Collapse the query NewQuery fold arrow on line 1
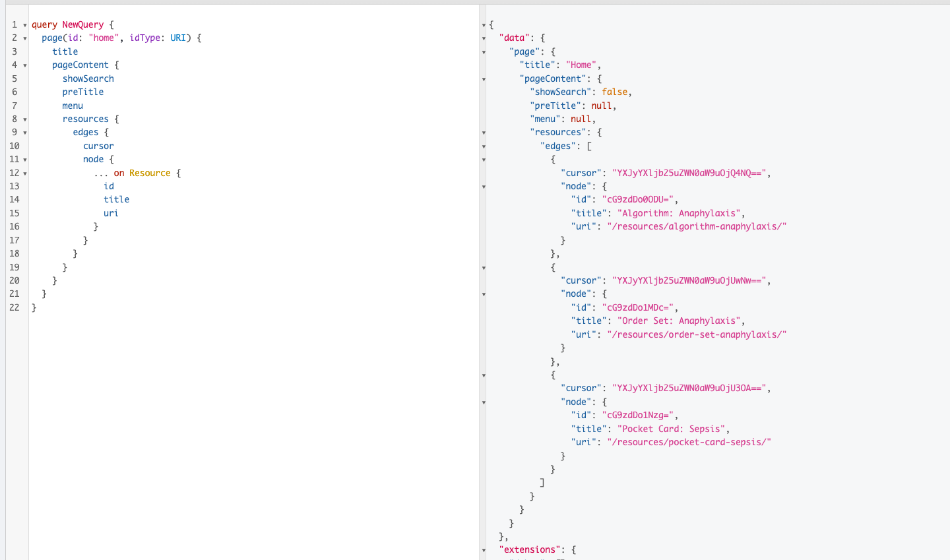Image resolution: width=950 pixels, height=560 pixels. 25,25
